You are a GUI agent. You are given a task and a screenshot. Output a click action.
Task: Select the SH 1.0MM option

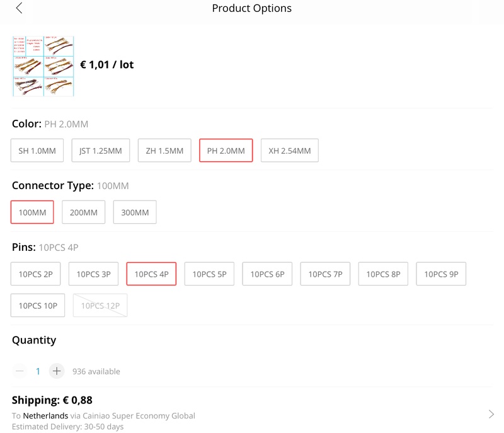click(x=37, y=151)
